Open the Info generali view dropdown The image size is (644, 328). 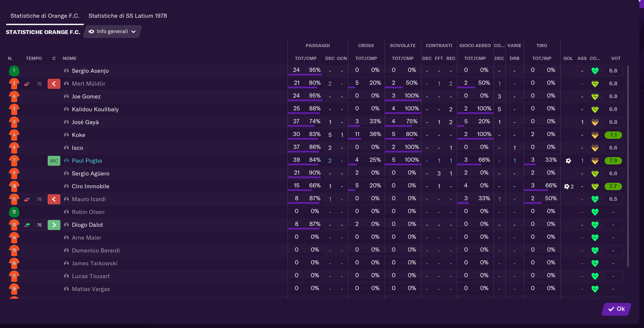click(112, 31)
